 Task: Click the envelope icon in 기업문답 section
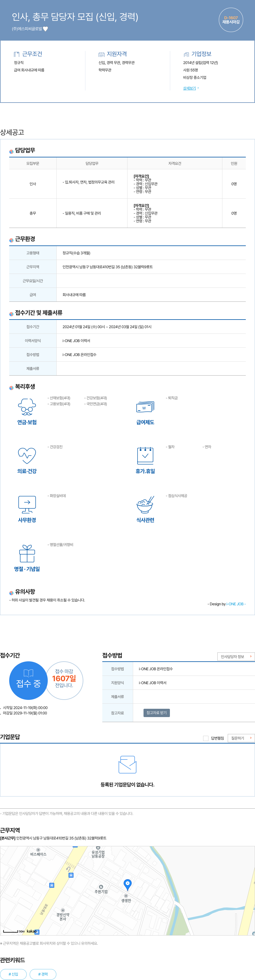click(x=128, y=765)
